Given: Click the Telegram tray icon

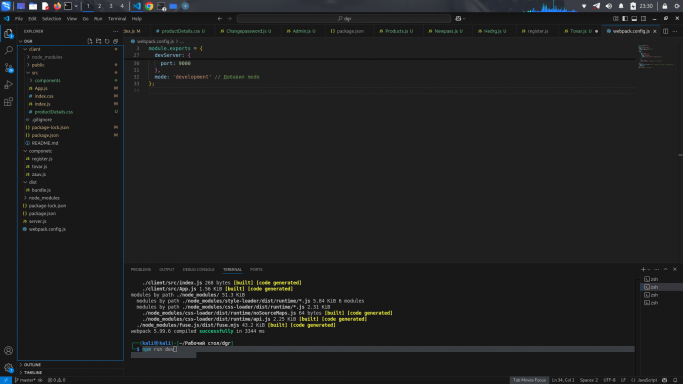Looking at the screenshot, I should (596, 6).
